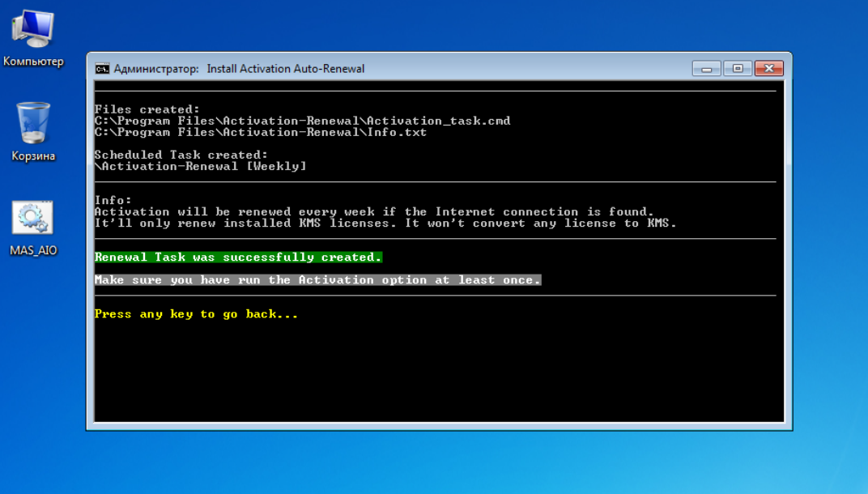The width and height of the screenshot is (868, 494).
Task: Click the 'Activation will be renewed every week' line
Action: (373, 211)
